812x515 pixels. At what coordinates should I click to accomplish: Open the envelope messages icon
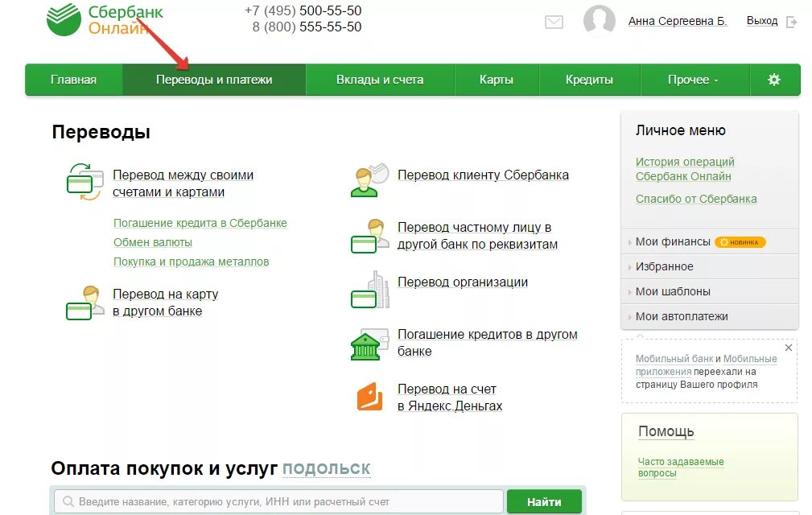pyautogui.click(x=554, y=22)
